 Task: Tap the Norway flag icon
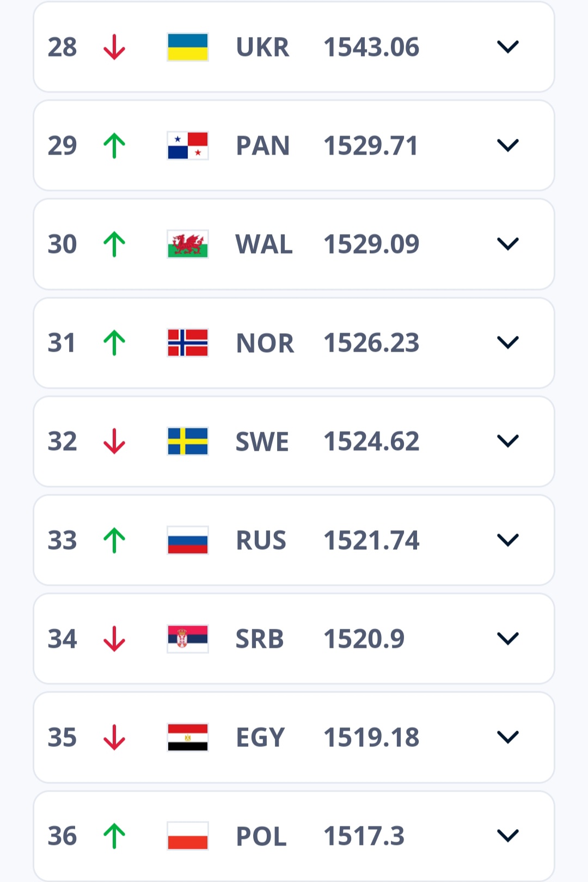point(188,342)
